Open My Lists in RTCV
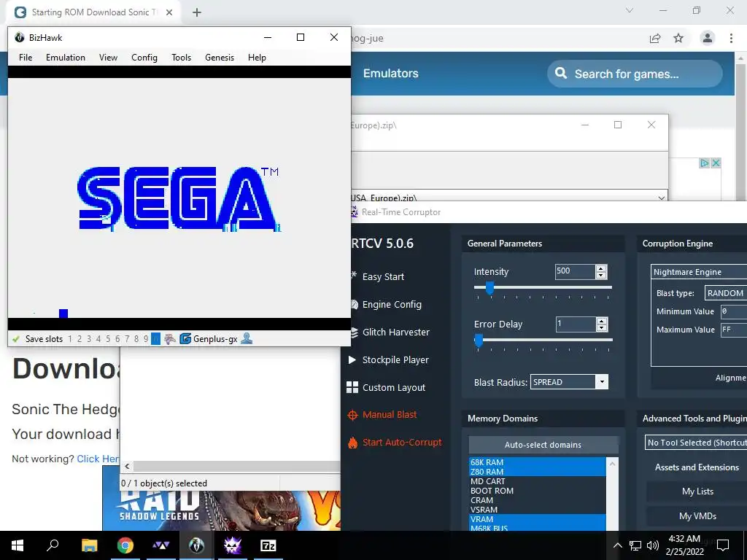Screen dimensions: 747x560 point(697,491)
